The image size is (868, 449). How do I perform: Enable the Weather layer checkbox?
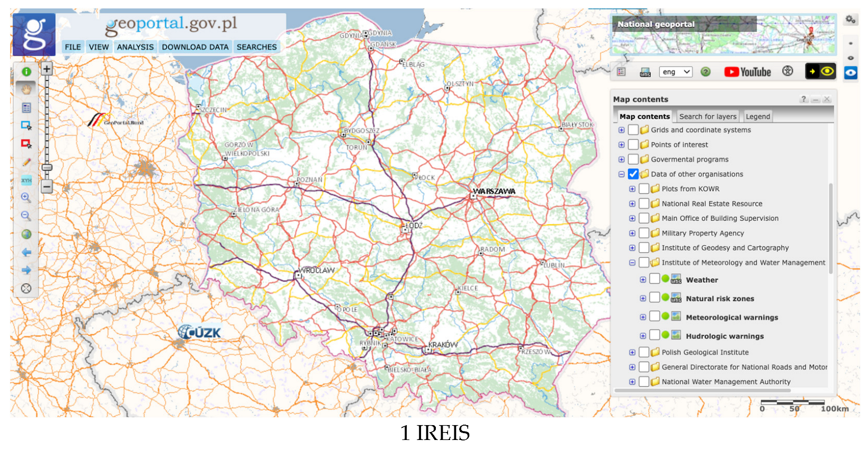pyautogui.click(x=655, y=279)
